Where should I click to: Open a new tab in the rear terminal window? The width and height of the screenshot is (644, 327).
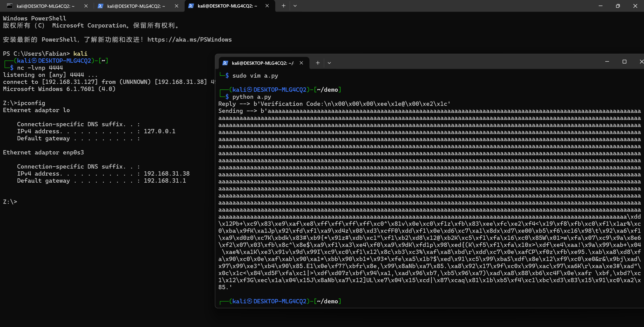tap(284, 6)
